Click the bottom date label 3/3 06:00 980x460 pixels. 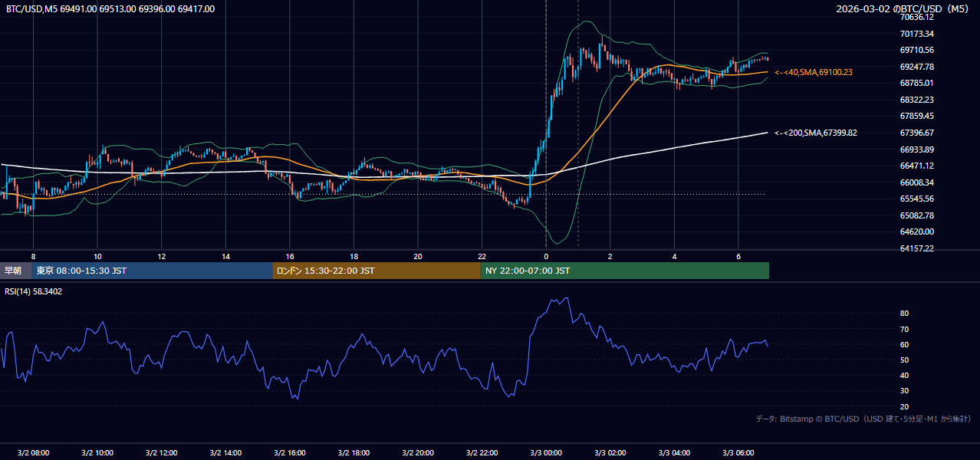[738, 453]
